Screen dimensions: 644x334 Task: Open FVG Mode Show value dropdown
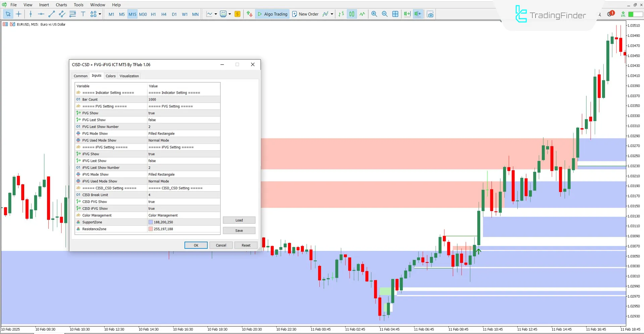click(x=184, y=133)
